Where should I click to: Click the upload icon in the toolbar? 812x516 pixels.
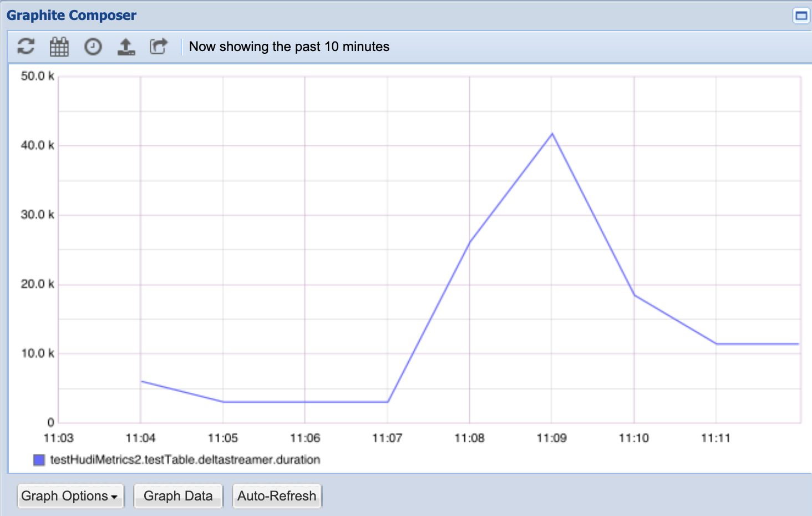click(x=126, y=47)
